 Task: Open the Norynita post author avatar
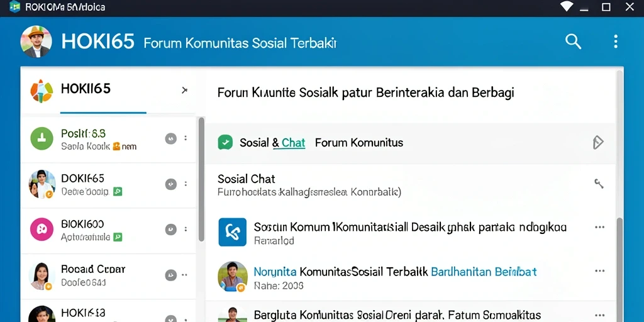[233, 277]
